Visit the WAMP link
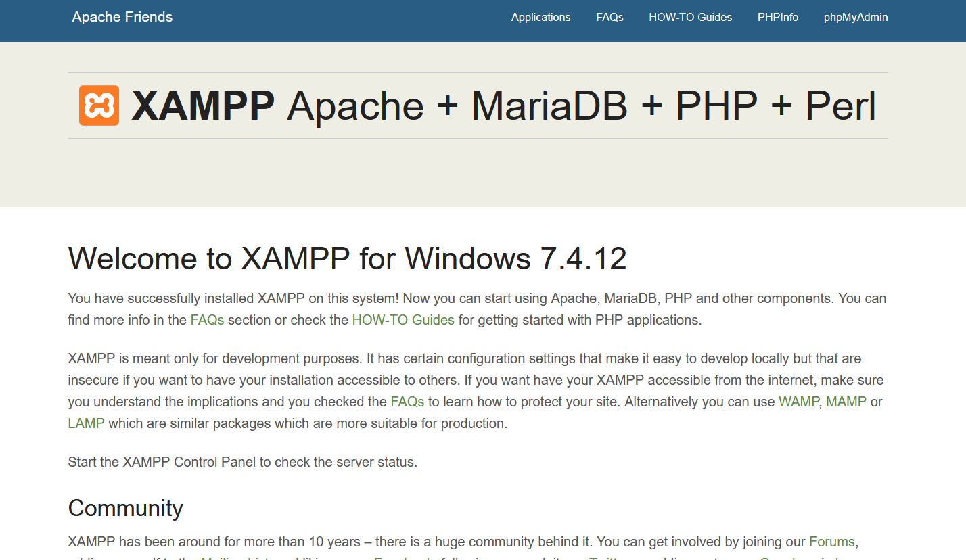 [x=799, y=402]
